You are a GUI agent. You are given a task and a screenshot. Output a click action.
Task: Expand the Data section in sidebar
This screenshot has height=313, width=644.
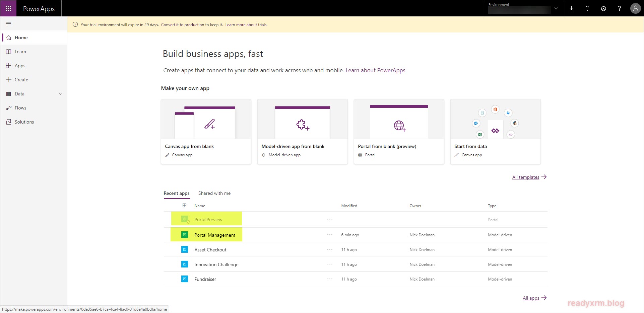(61, 94)
